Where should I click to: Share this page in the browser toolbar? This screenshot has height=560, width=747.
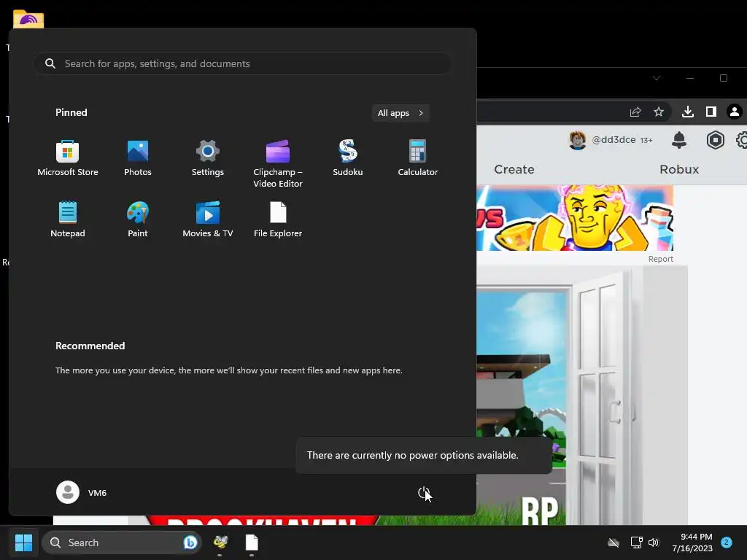pos(635,112)
